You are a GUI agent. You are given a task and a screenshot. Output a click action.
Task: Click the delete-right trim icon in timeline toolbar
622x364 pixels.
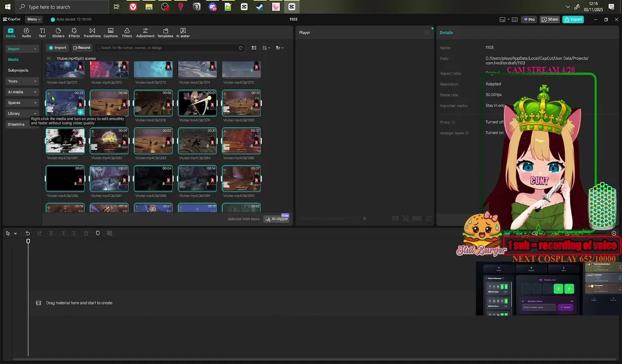(x=74, y=233)
